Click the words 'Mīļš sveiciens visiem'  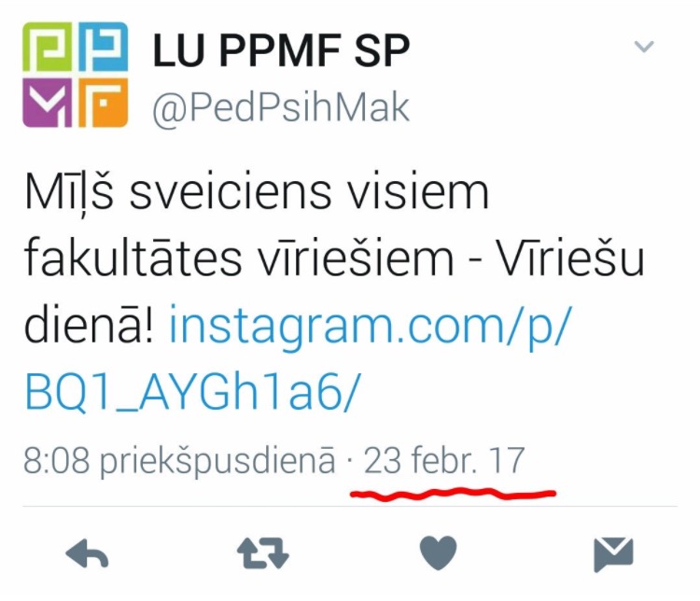[x=258, y=191]
